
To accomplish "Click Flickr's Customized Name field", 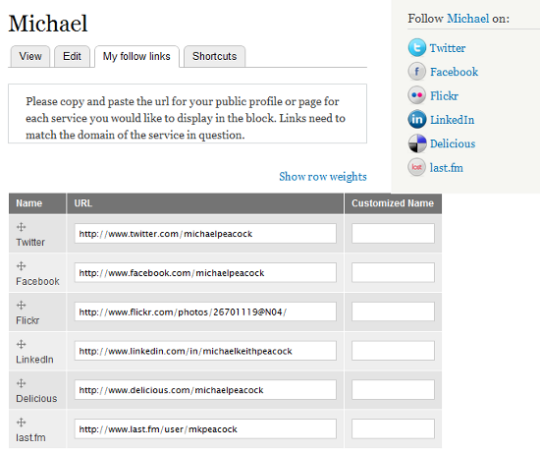I will click(x=393, y=312).
